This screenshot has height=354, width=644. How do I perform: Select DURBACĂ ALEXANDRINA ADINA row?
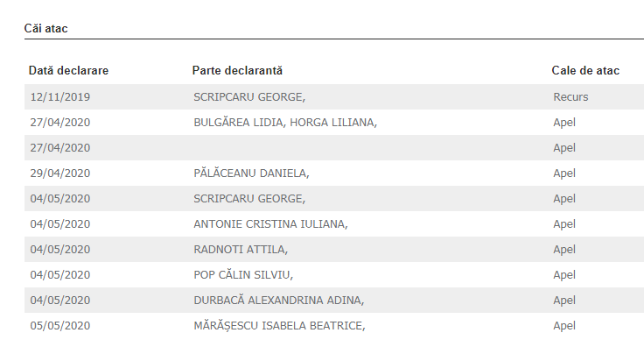(x=278, y=300)
